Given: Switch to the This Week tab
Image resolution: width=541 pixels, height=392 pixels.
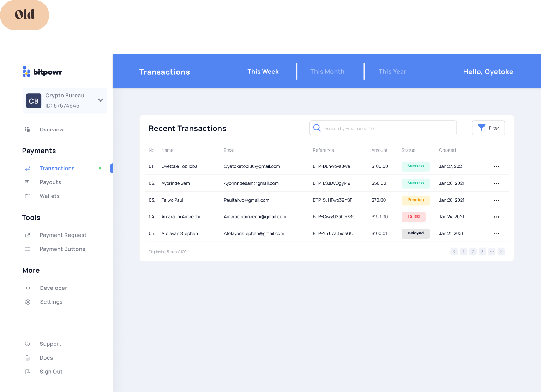Looking at the screenshot, I should tap(263, 72).
